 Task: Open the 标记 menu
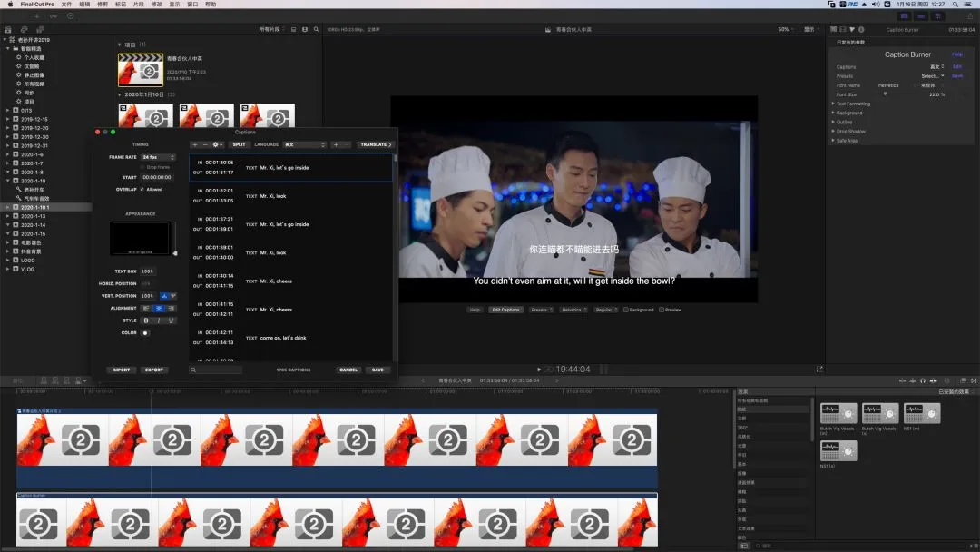pyautogui.click(x=121, y=4)
